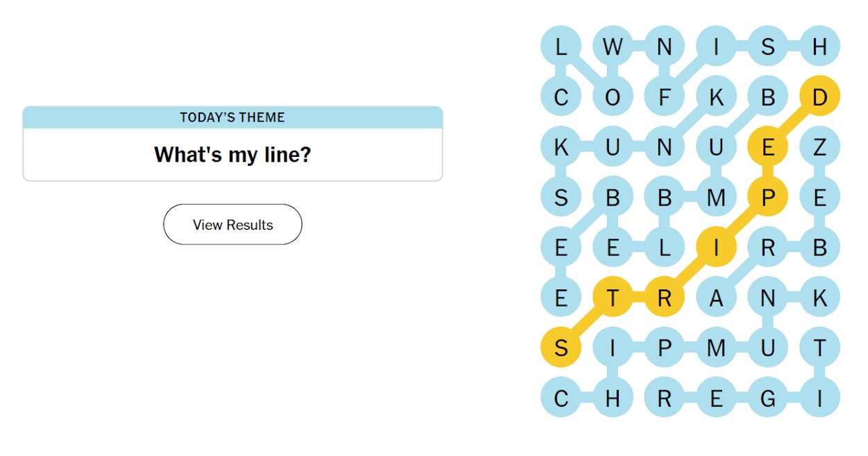Click the Today's Theme header bar
Screen dimensions: 868x456
click(x=233, y=117)
